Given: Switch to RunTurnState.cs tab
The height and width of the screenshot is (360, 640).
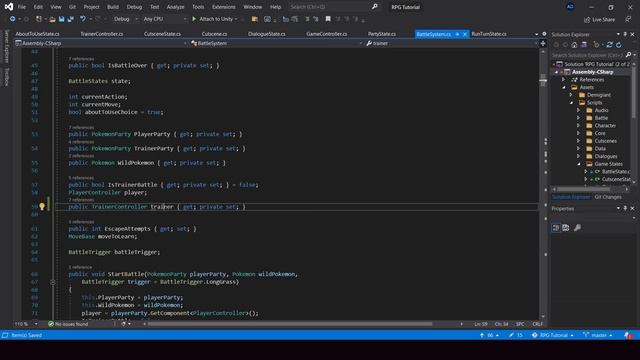Looking at the screenshot, I should pos(489,34).
